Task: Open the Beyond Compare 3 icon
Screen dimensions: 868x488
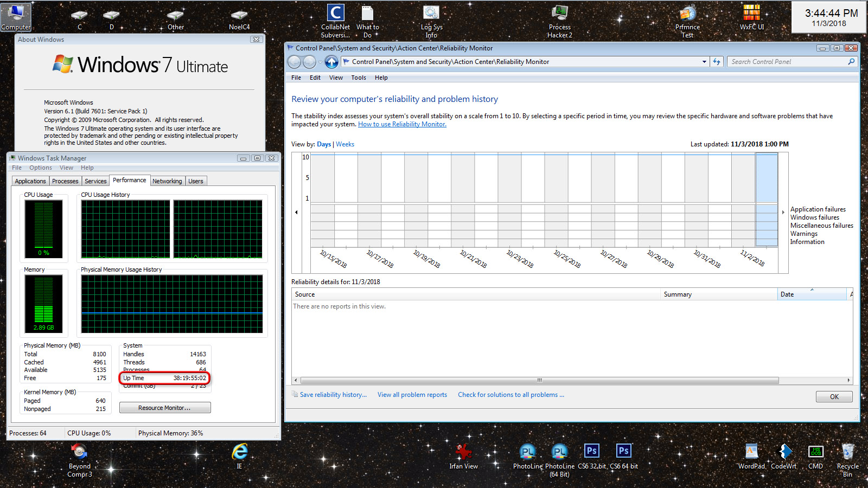Action: point(79,452)
